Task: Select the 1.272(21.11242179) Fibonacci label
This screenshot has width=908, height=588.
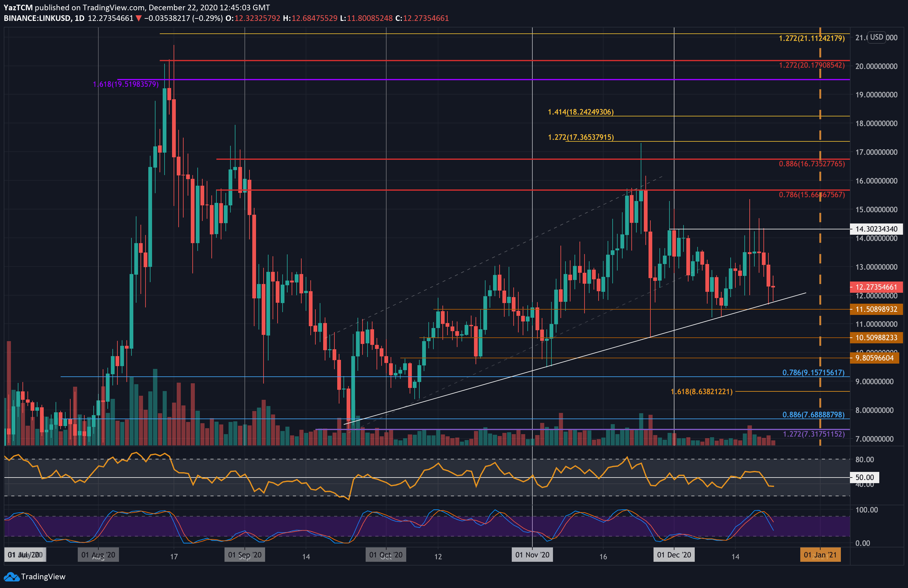Action: click(x=812, y=38)
